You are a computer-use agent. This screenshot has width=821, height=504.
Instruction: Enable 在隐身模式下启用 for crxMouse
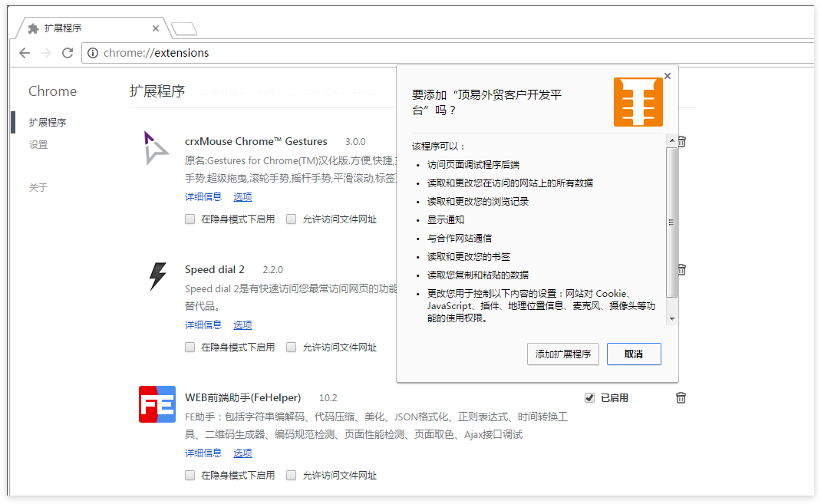(190, 219)
